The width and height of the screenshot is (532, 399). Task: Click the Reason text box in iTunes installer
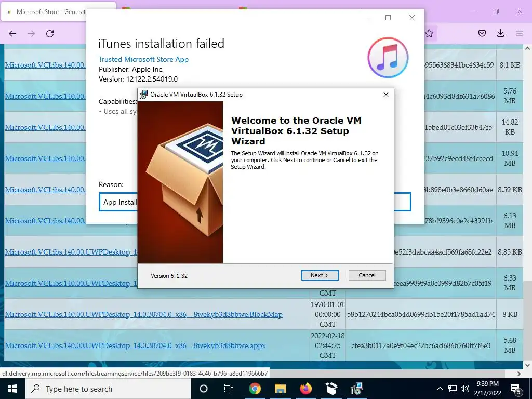[255, 202]
